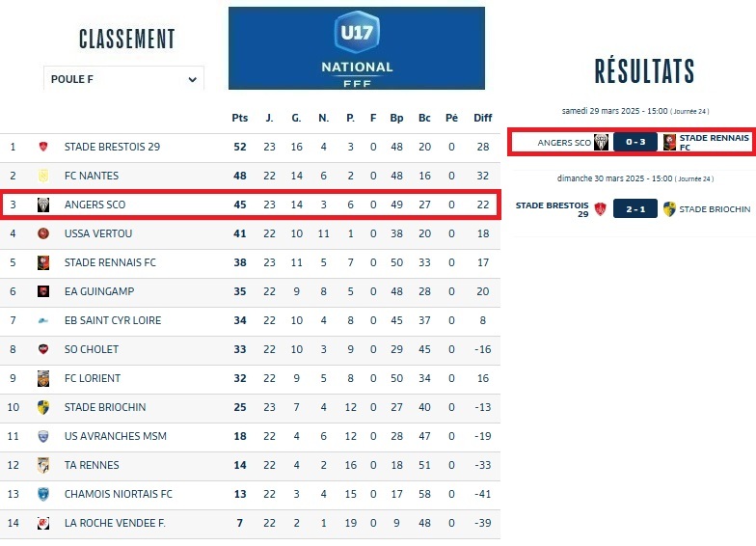Click the USSA Vertou club logo
The height and width of the screenshot is (546, 756).
click(x=43, y=233)
